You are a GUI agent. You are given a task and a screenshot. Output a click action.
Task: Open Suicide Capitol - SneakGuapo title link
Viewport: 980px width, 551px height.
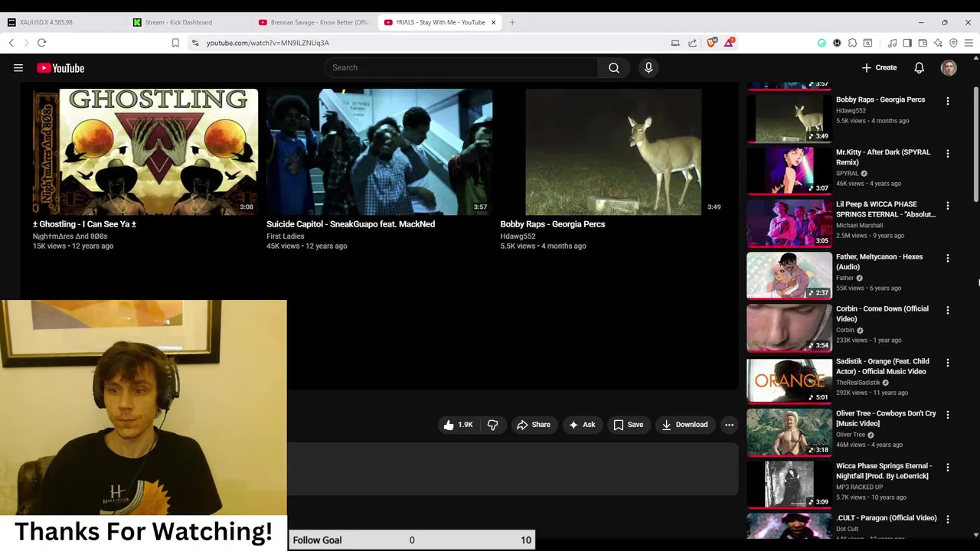351,224
